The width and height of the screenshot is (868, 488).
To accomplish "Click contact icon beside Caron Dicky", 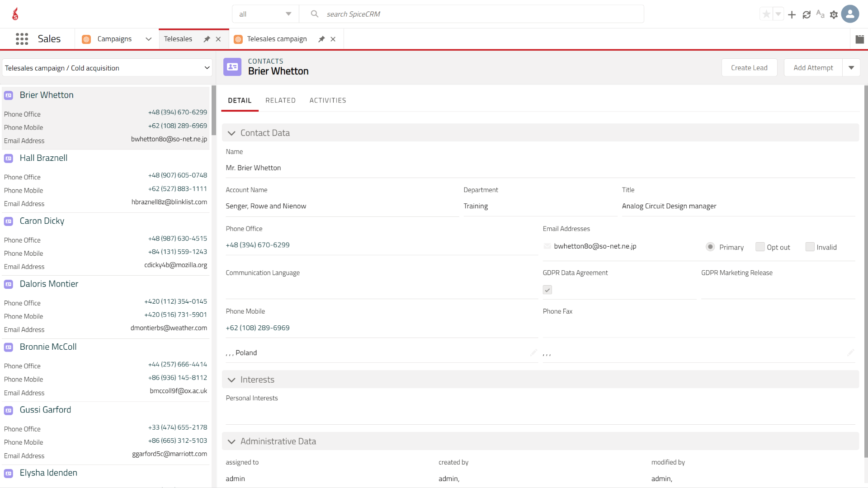I will pos(9,221).
